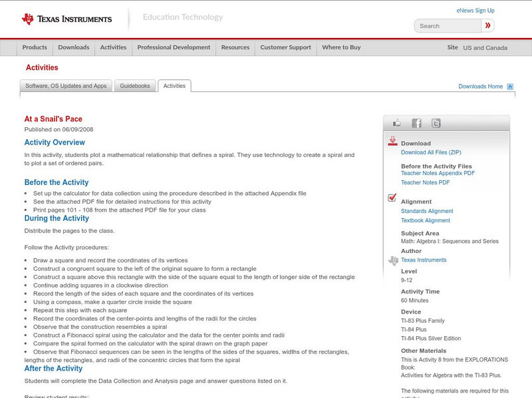The width and height of the screenshot is (532, 398).
Task: Open the Textbook Alignment link
Action: 426,220
